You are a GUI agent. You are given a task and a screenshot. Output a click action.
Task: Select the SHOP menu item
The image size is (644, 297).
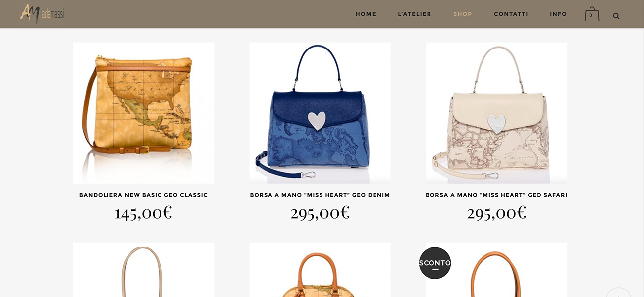pyautogui.click(x=463, y=14)
